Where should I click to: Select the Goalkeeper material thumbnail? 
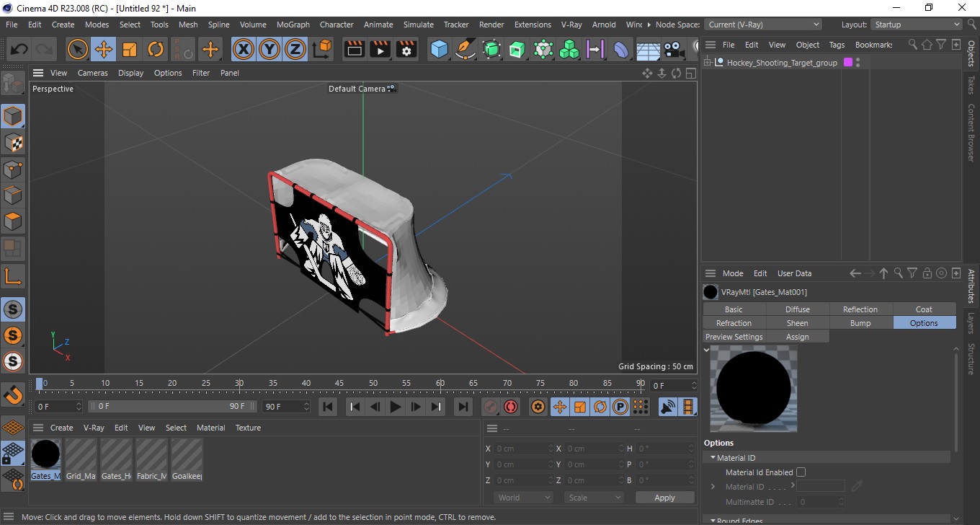(187, 459)
